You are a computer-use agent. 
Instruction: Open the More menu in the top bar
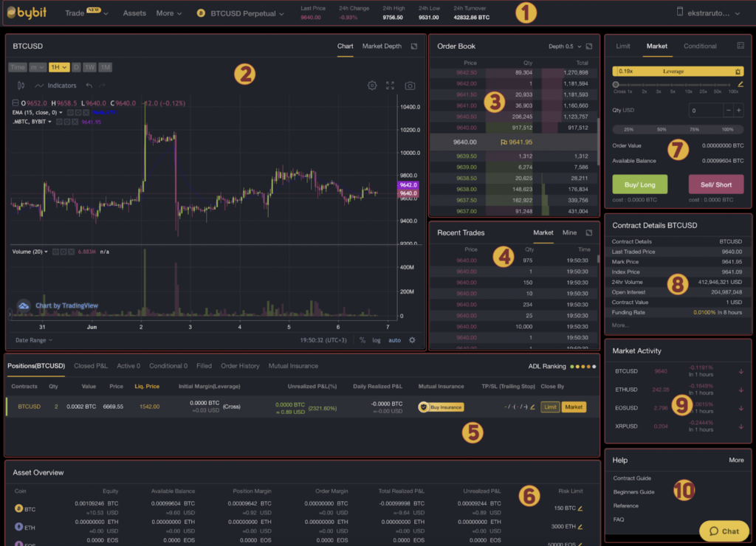[x=169, y=13]
